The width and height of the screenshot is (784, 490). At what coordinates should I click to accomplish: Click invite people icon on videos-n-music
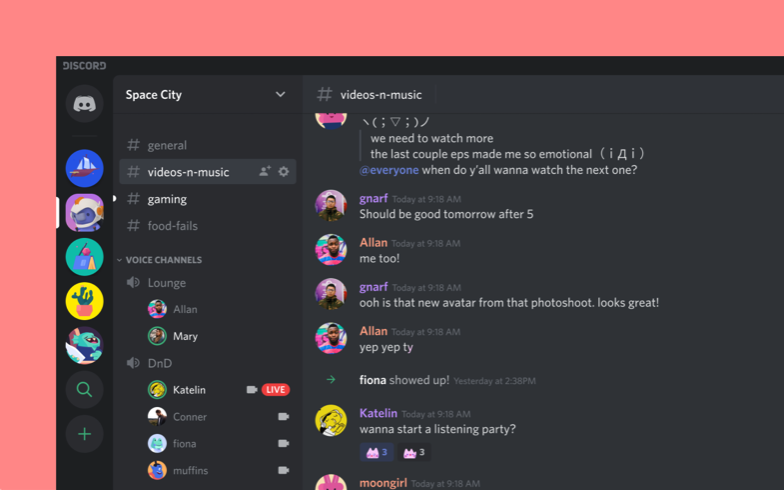coord(264,172)
